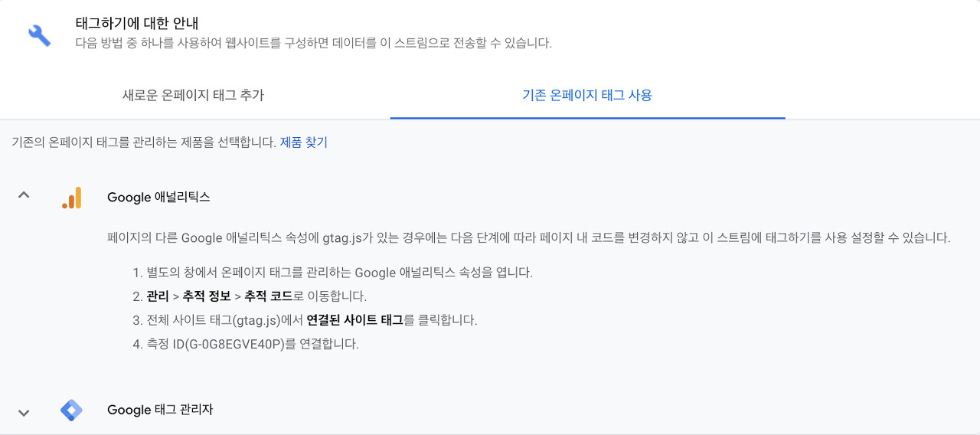The height and width of the screenshot is (435, 980).
Task: Click the bold 연결된 사이트 태그 text
Action: 354,320
